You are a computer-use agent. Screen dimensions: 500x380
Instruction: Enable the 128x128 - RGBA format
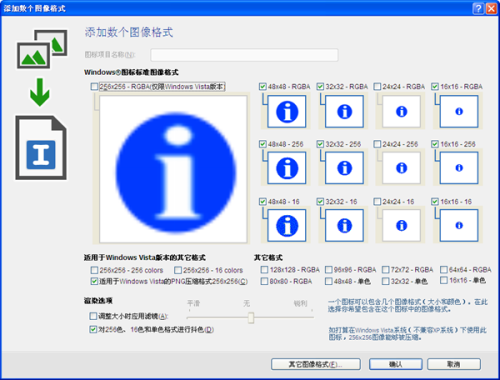point(264,269)
